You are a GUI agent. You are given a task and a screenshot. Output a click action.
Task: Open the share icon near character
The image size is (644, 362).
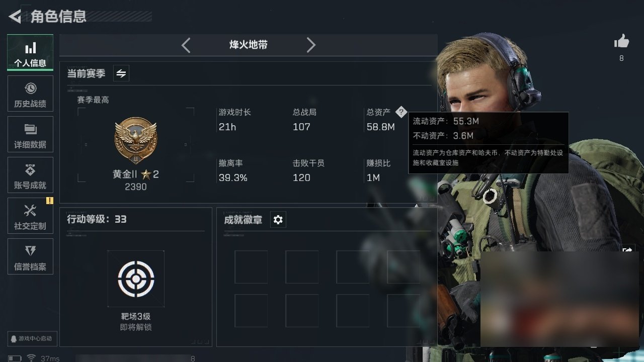click(x=627, y=249)
